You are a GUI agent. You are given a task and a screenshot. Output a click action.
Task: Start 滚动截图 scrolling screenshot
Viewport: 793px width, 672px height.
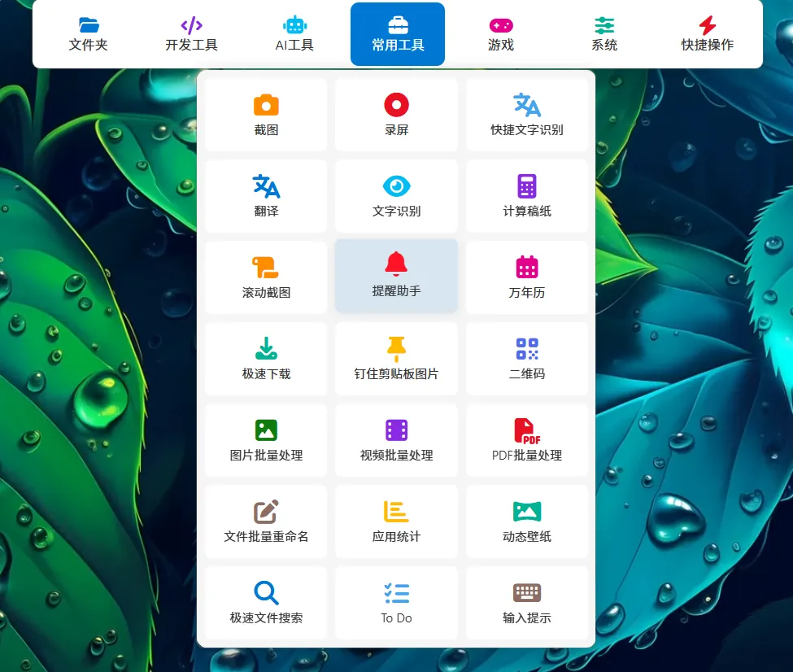coord(266,277)
